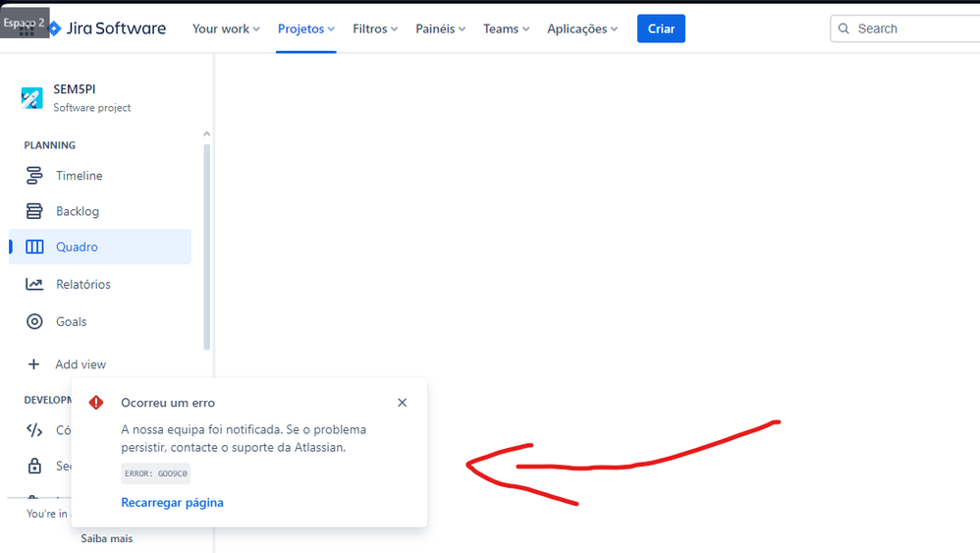Open the Painéis dropdown
This screenshot has width=980, height=553.
(441, 28)
